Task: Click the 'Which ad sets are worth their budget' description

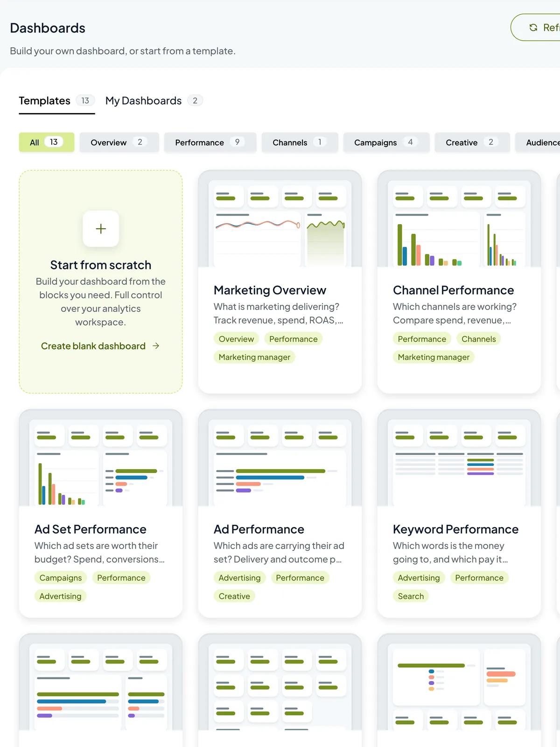Action: click(x=99, y=553)
